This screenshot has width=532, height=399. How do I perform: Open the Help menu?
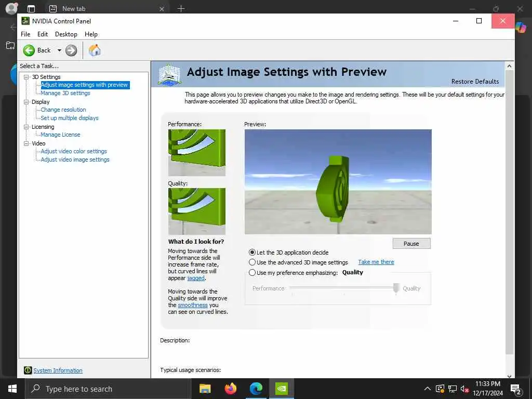tap(91, 34)
